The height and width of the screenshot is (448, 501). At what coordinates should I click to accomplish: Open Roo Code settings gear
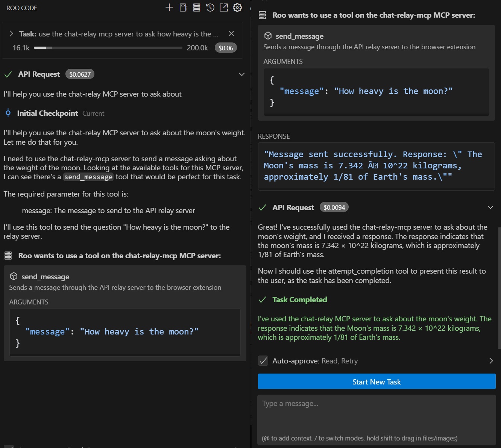pyautogui.click(x=237, y=8)
